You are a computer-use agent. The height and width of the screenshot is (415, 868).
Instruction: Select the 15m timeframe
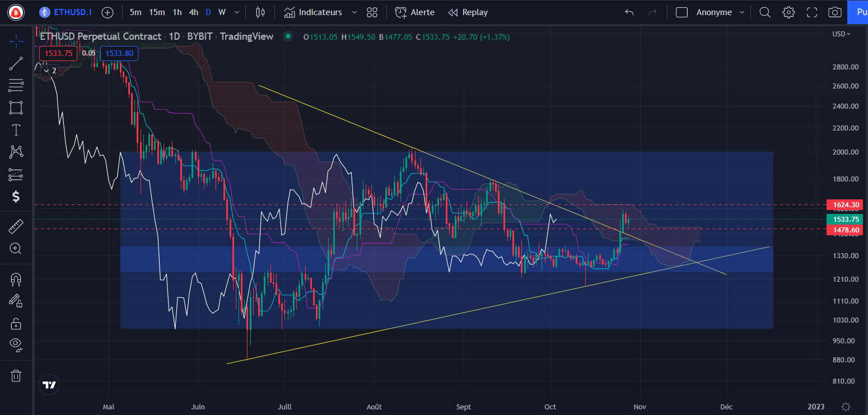pos(157,12)
